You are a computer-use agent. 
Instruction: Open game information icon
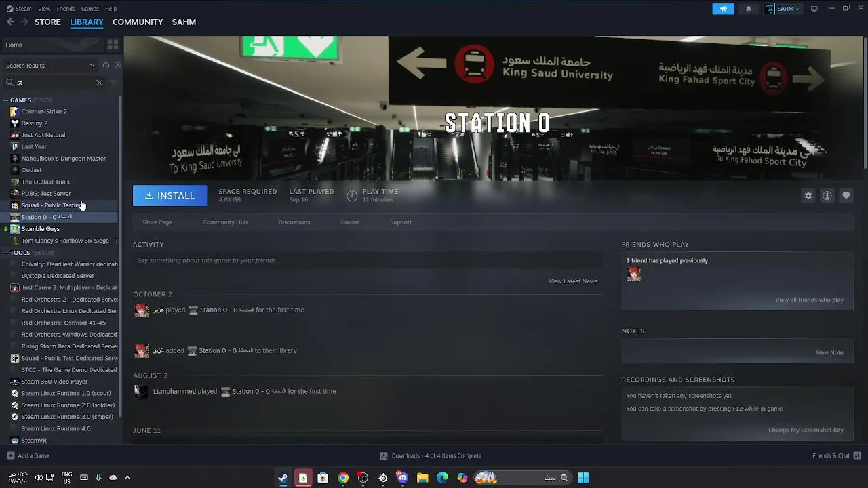(827, 195)
